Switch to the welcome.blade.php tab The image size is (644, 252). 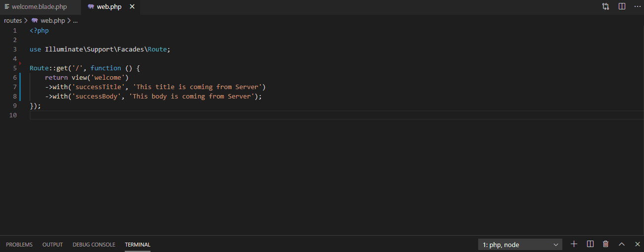39,7
